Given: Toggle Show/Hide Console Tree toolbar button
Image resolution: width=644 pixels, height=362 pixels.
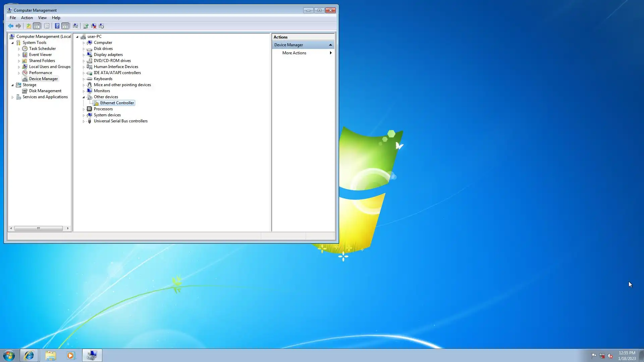Looking at the screenshot, I should pyautogui.click(x=37, y=26).
